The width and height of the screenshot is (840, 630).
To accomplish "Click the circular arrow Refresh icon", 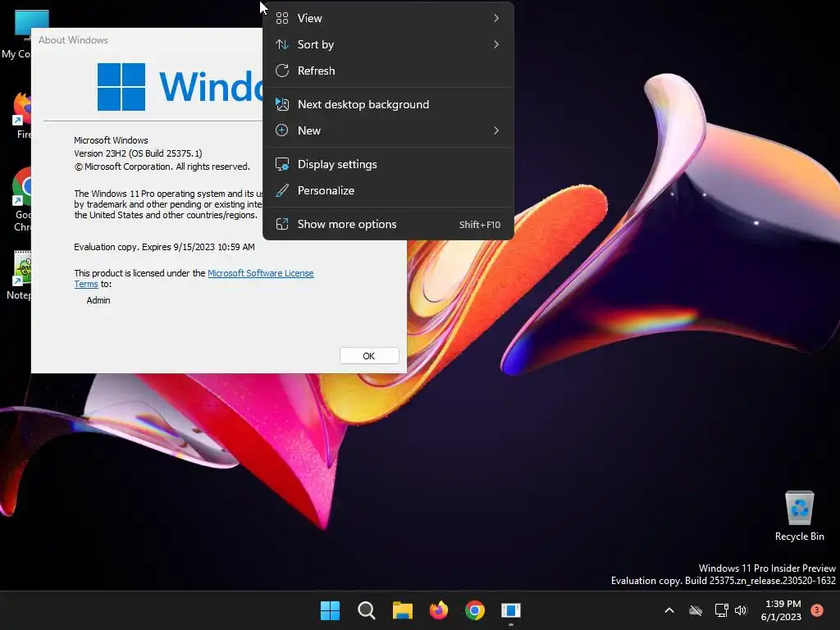I will (282, 71).
